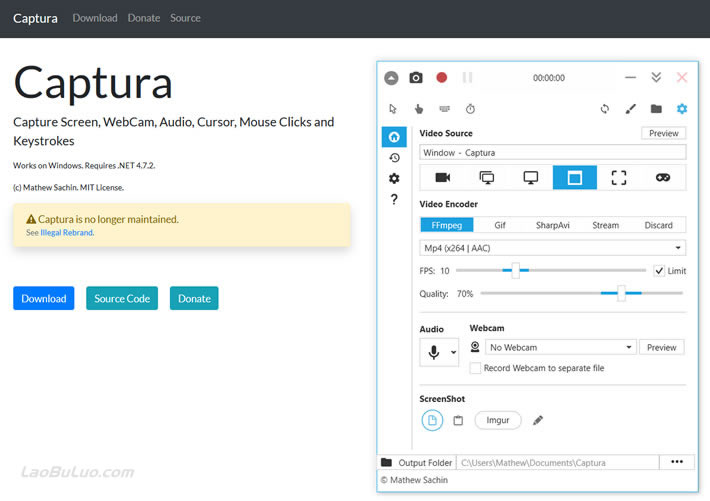This screenshot has width=710, height=501.
Task: Click the pause recording button
Action: [467, 77]
